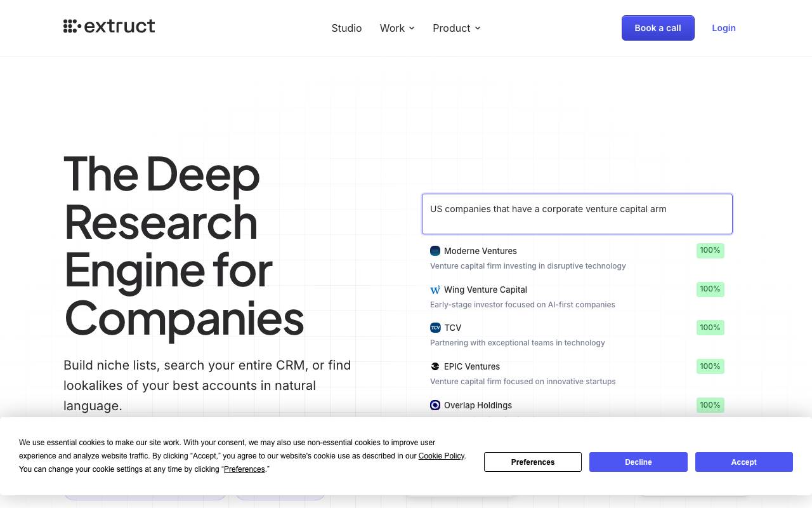The height and width of the screenshot is (508, 812).
Task: Click the 100% badge for Overlap Holdings
Action: (710, 405)
